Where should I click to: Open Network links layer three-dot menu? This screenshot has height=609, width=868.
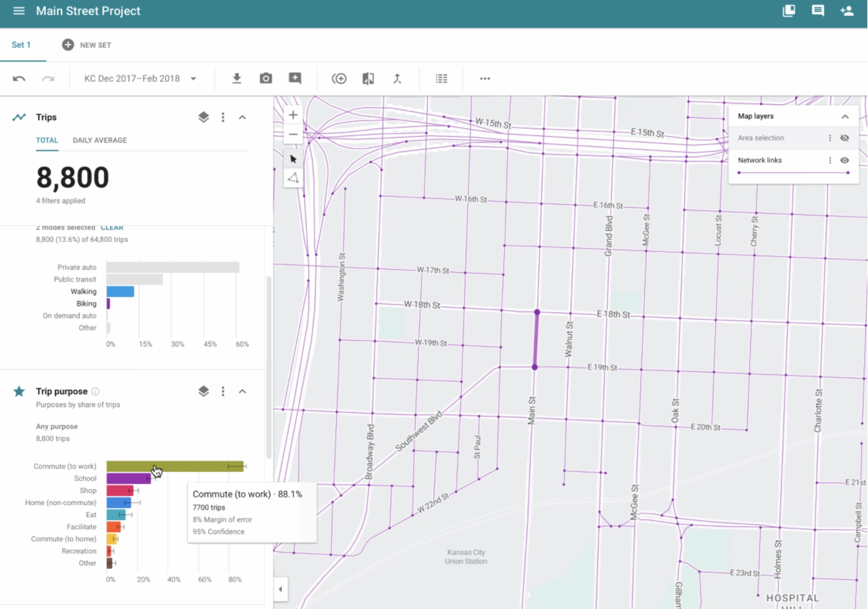[x=830, y=160]
